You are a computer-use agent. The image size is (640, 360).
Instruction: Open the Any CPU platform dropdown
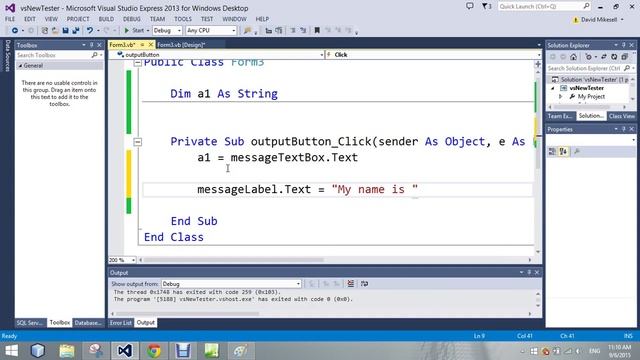pyautogui.click(x=211, y=31)
